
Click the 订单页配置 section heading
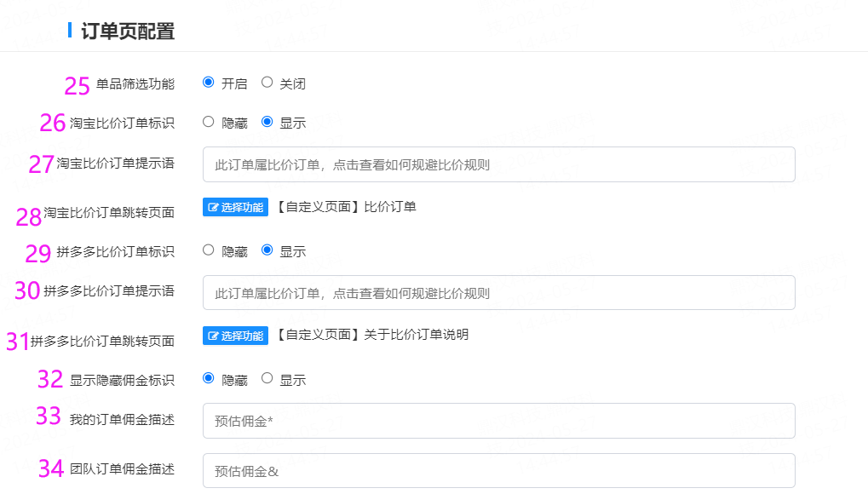128,31
